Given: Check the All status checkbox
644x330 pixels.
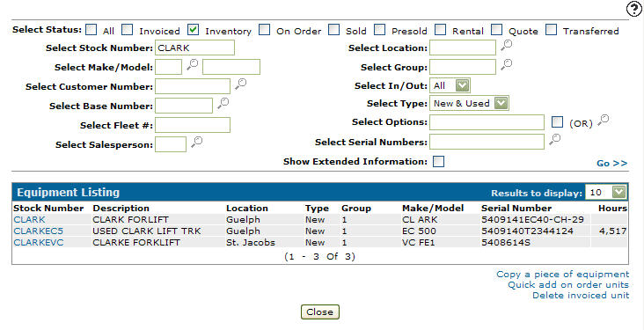Looking at the screenshot, I should (x=91, y=30).
